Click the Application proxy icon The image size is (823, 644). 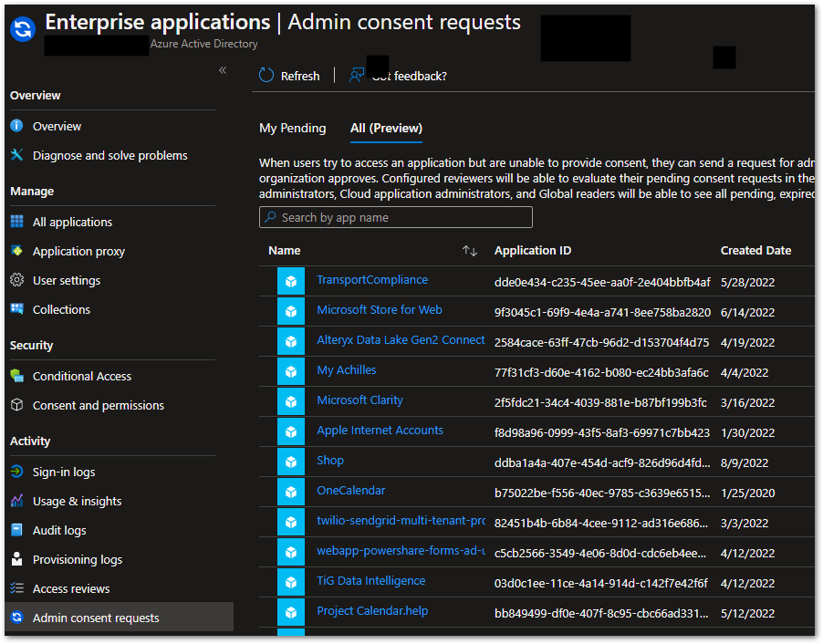pyautogui.click(x=16, y=251)
